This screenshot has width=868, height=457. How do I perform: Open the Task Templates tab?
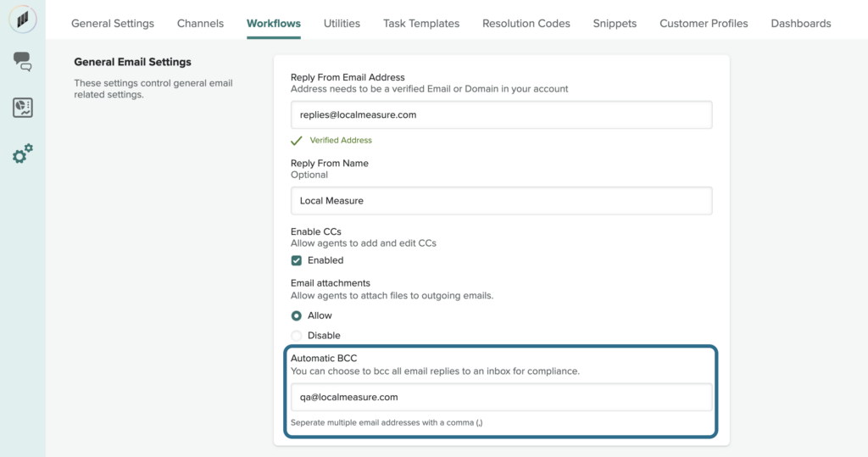pyautogui.click(x=421, y=24)
